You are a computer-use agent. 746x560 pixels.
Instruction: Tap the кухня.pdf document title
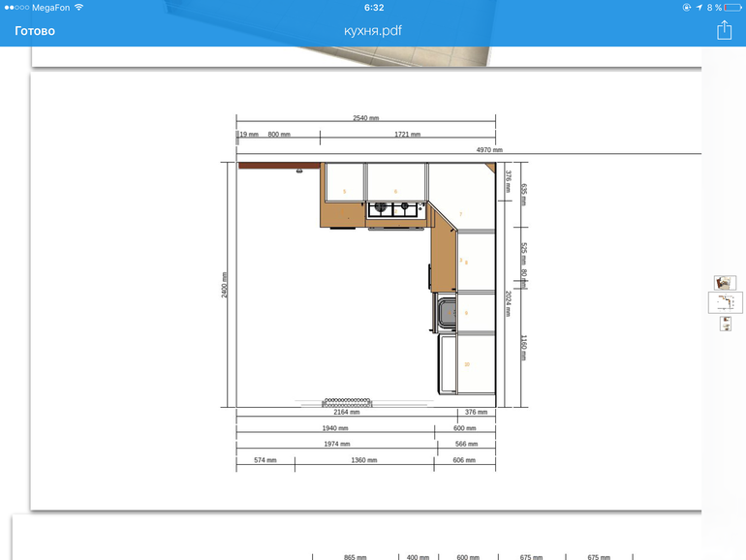click(x=373, y=31)
